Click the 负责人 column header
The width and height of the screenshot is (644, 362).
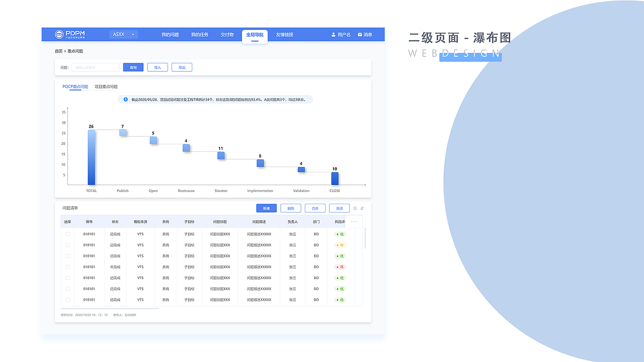coord(293,222)
